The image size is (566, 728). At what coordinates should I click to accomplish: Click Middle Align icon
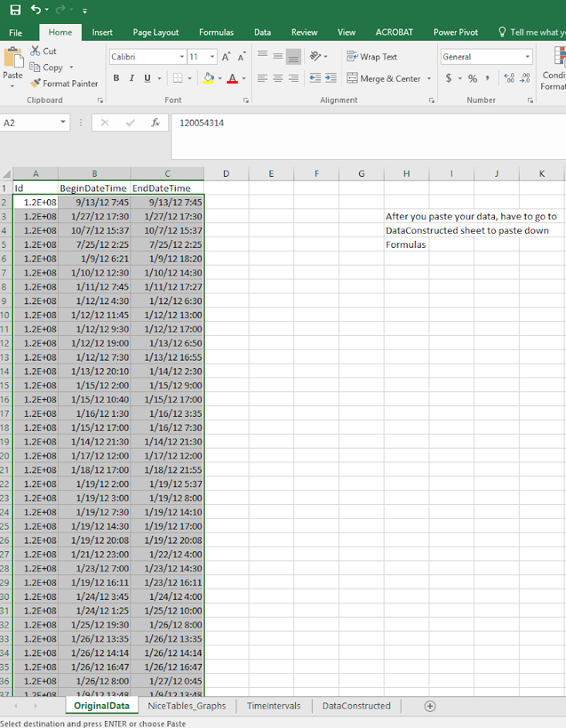pos(278,56)
